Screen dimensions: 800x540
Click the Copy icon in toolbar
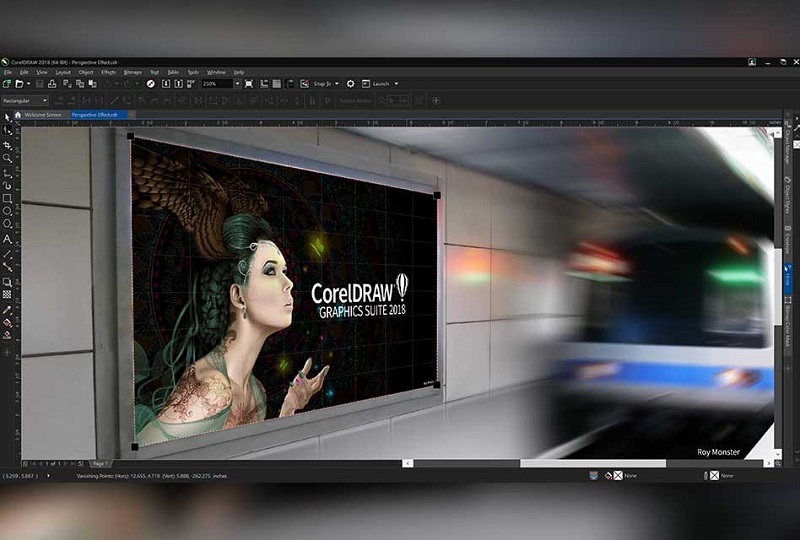pyautogui.click(x=80, y=84)
